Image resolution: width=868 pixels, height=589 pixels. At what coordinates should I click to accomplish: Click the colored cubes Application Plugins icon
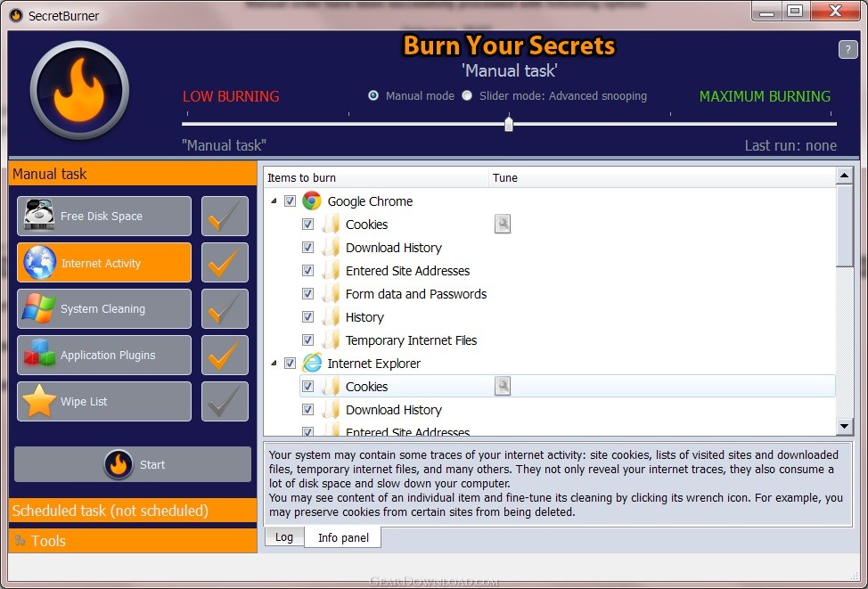(x=38, y=355)
